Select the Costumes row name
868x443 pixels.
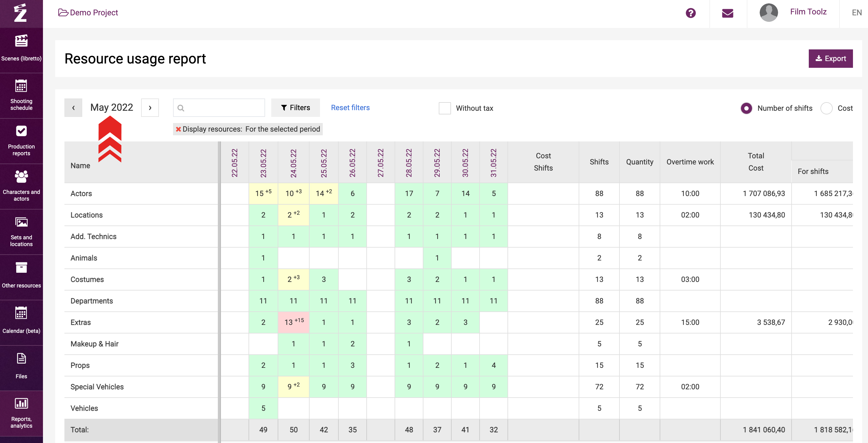(87, 279)
